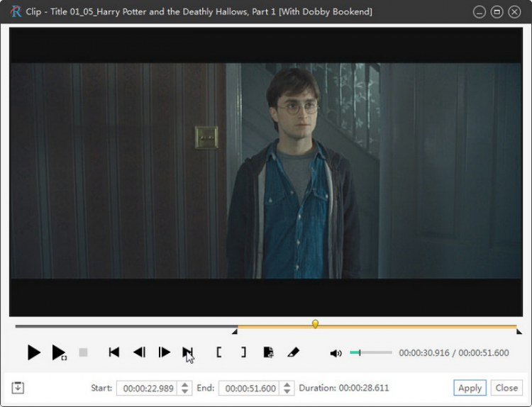Increase the Start time with up arrow
Viewport: 532px width, 407px height.
(184, 384)
